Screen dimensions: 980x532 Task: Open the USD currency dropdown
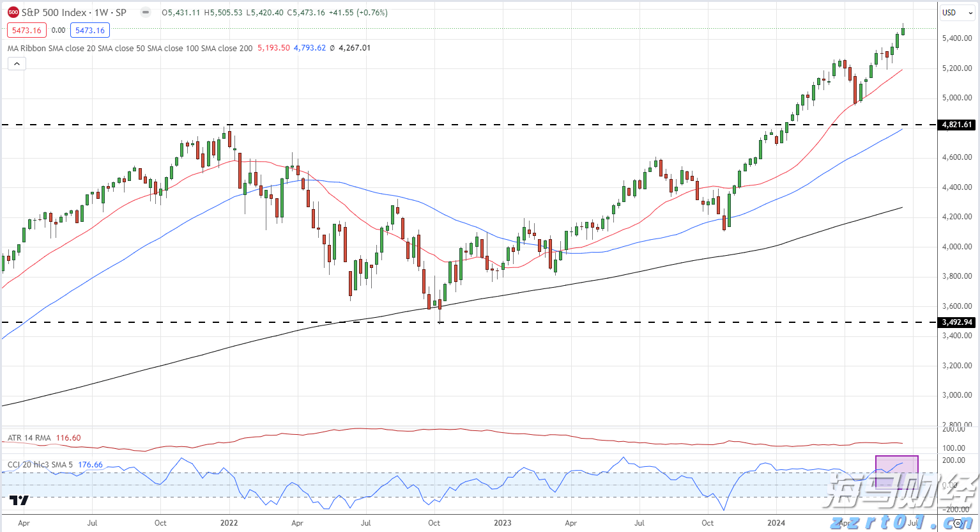coord(957,13)
